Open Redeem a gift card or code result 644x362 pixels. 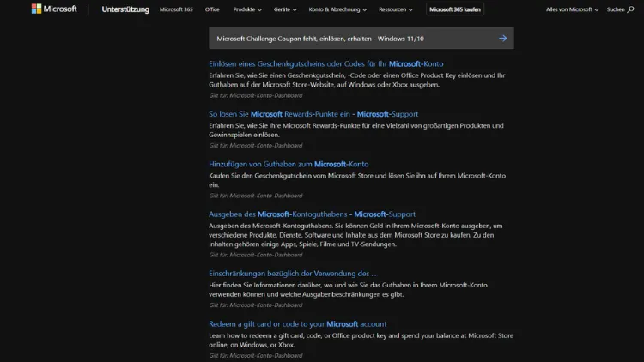pyautogui.click(x=297, y=324)
